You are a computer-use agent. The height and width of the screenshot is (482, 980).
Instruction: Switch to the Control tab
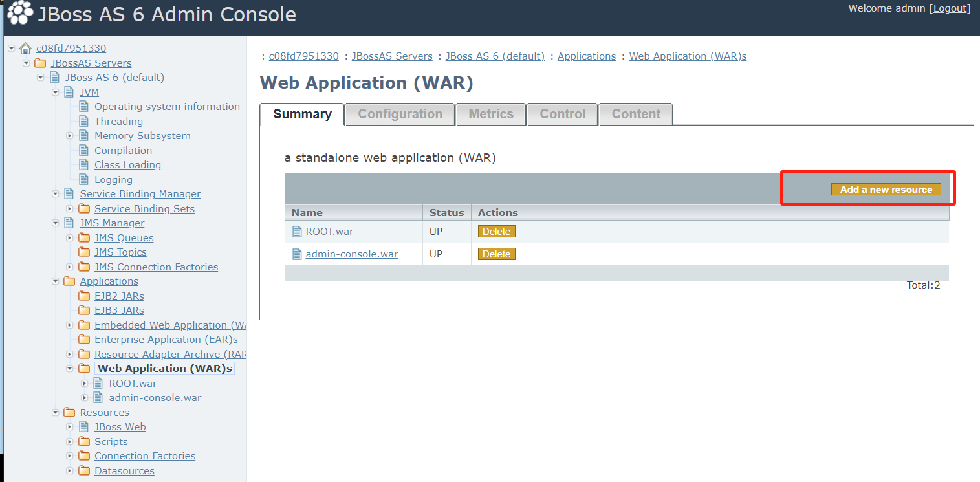pos(563,114)
